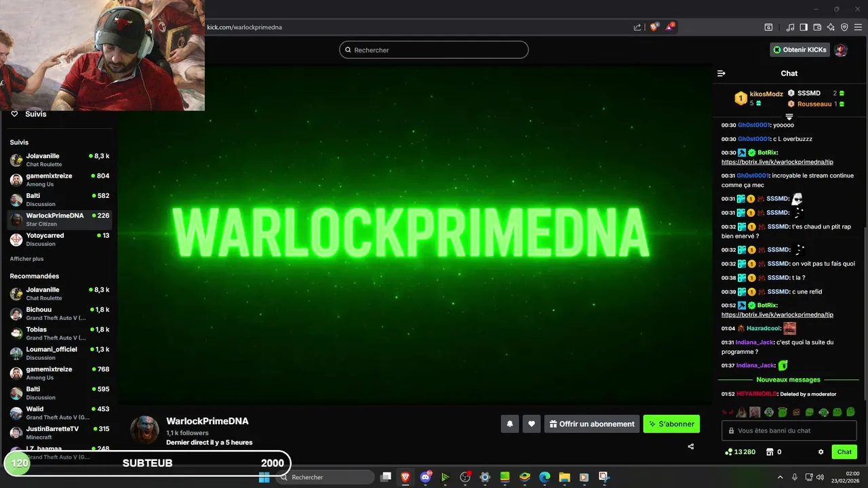Screen dimensions: 868x488
Task: Collapse the chat panel with the arrow icon
Action: (x=722, y=73)
